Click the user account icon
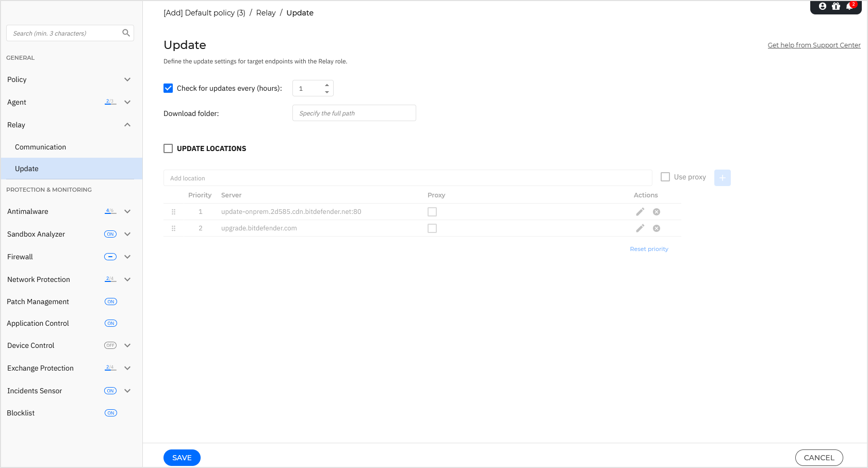The image size is (868, 468). [x=823, y=6]
